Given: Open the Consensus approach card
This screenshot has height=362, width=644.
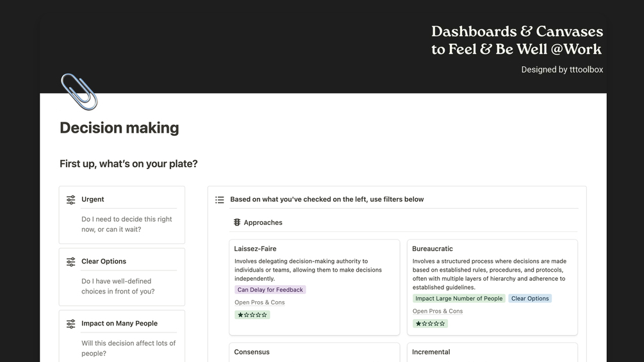Looking at the screenshot, I should [x=252, y=352].
